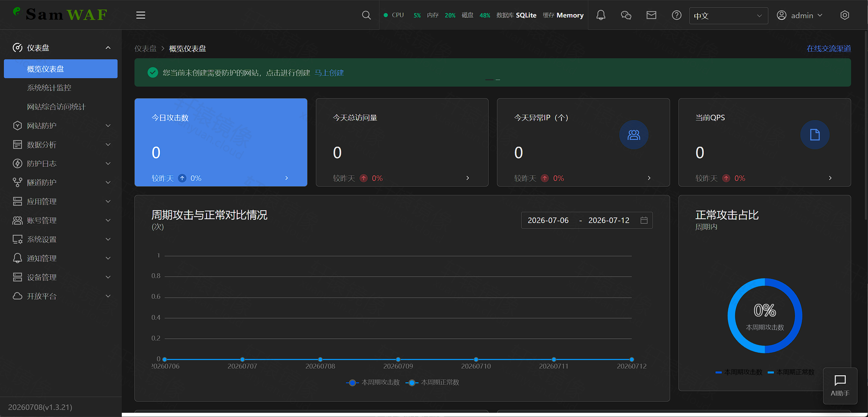
Task: Expand the 隧道防护 sidebar menu
Action: (61, 182)
